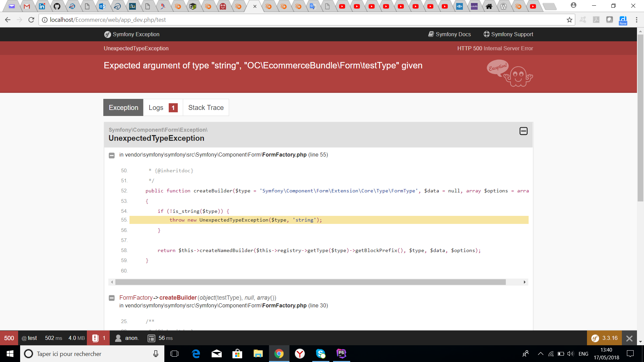The height and width of the screenshot is (362, 644).
Task: Open the Symfony 3.3.16 version panel
Action: pos(604,338)
